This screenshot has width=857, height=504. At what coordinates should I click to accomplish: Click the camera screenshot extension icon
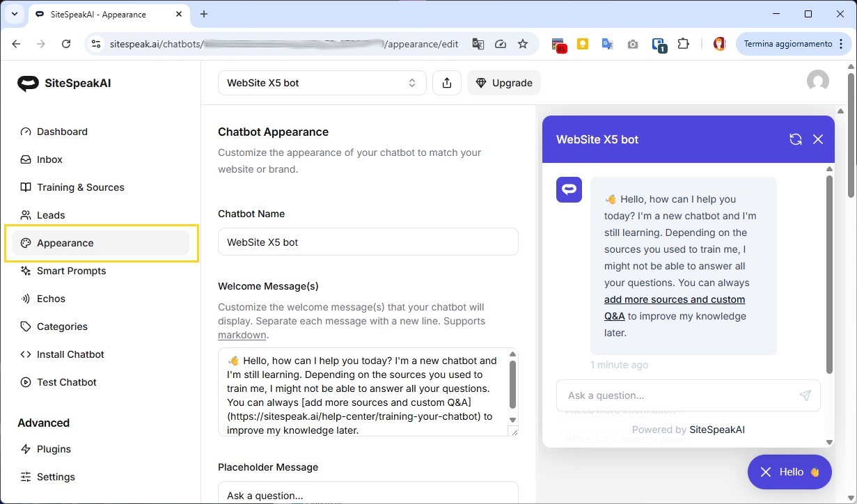[x=633, y=44]
